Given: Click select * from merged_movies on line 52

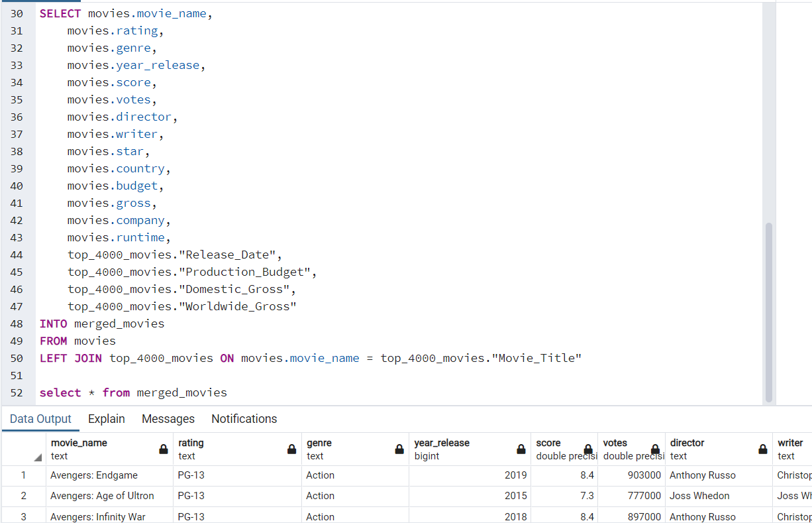Looking at the screenshot, I should click(x=133, y=392).
